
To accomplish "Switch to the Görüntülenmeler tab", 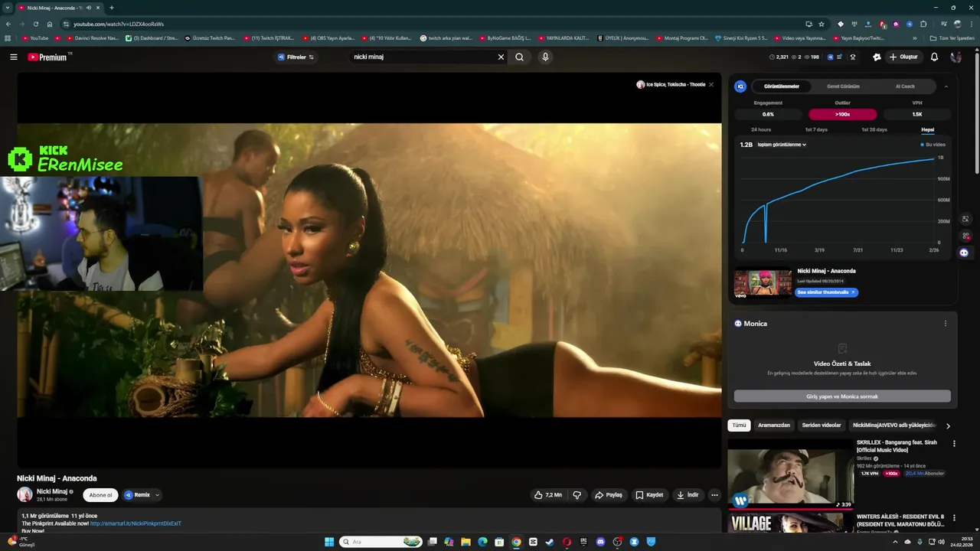I will point(782,86).
